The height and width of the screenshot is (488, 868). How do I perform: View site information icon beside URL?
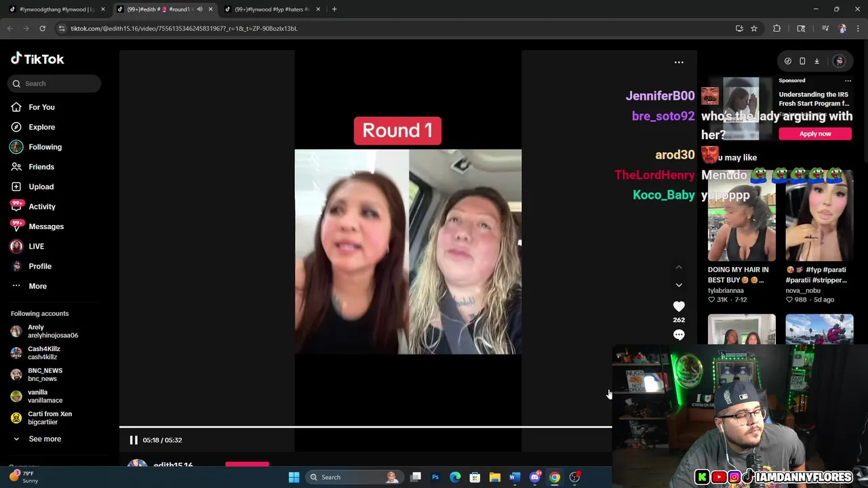62,28
